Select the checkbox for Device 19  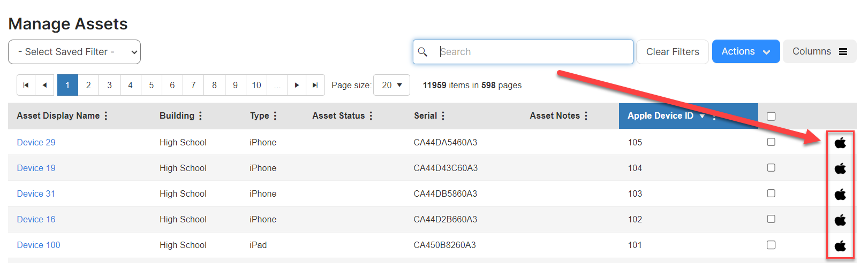point(771,168)
